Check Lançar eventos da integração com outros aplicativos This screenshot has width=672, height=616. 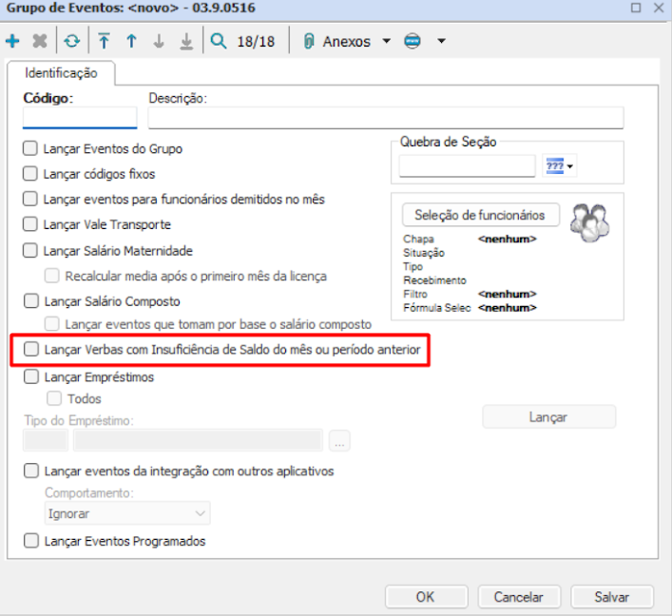point(30,472)
